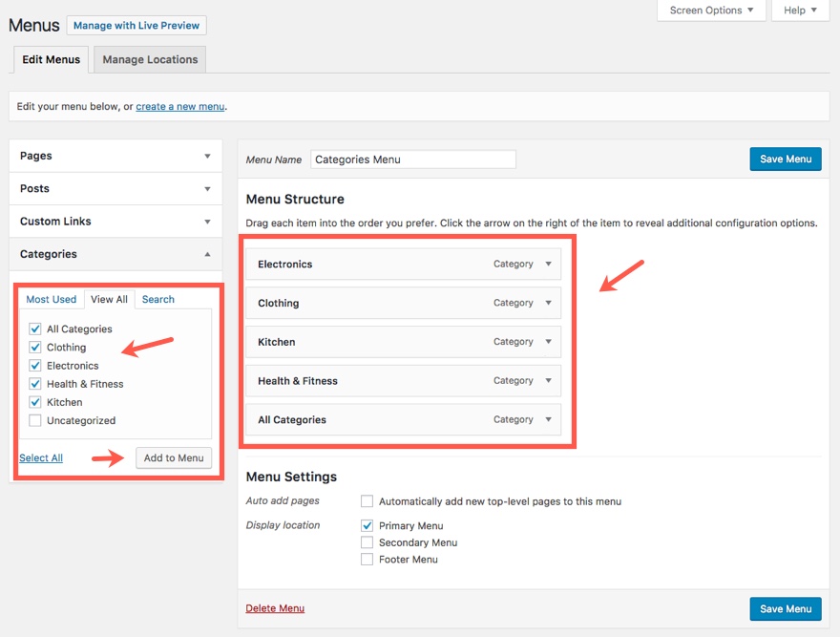Open All Categories item options arrow
The height and width of the screenshot is (637, 840).
point(548,419)
